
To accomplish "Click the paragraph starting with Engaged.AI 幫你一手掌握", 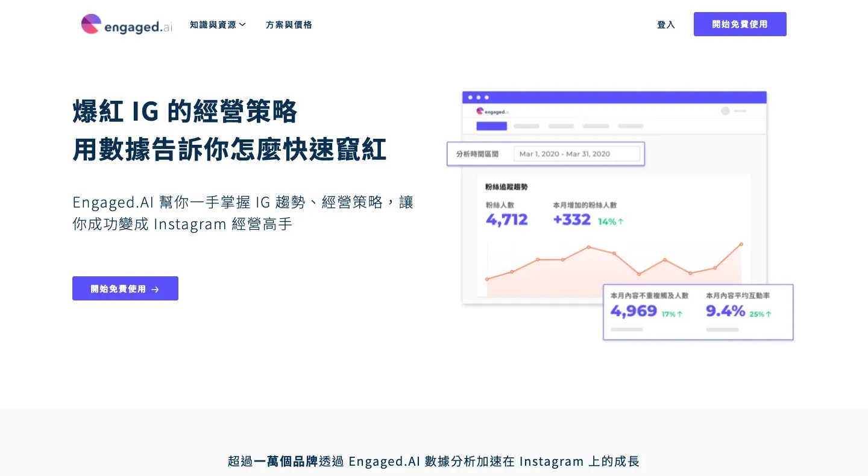I will 243,213.
